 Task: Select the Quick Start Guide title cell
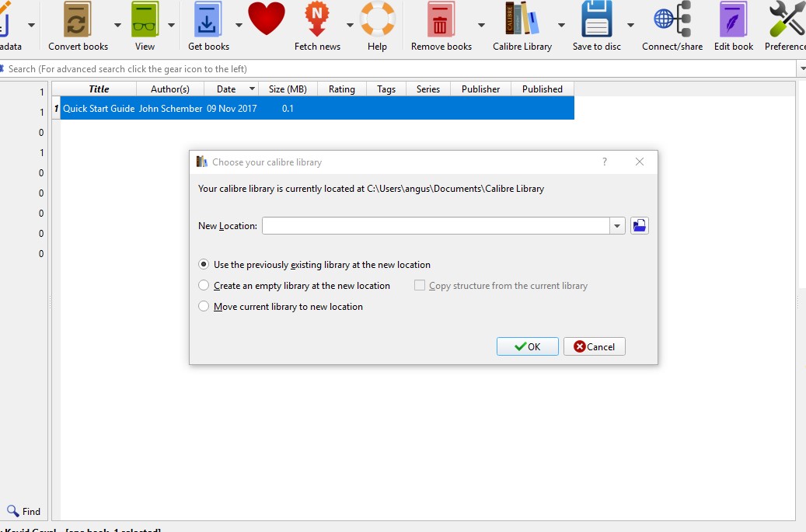tap(99, 109)
